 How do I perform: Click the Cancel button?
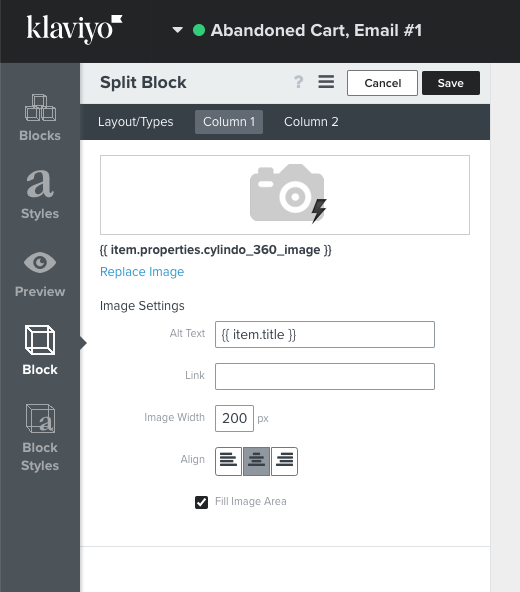(382, 83)
